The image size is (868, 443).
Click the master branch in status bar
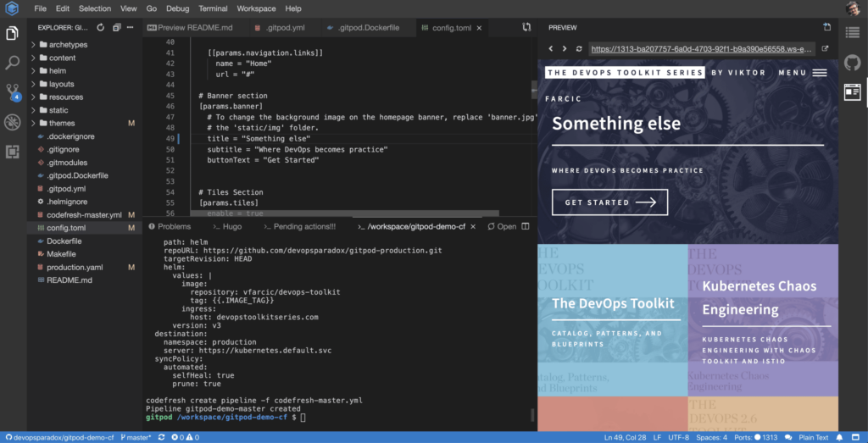click(x=135, y=437)
